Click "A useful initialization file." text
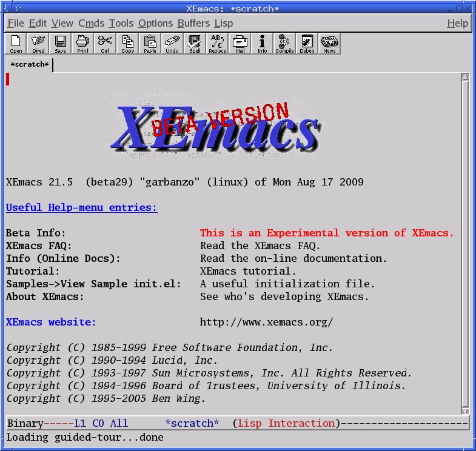476x451 pixels. [287, 284]
